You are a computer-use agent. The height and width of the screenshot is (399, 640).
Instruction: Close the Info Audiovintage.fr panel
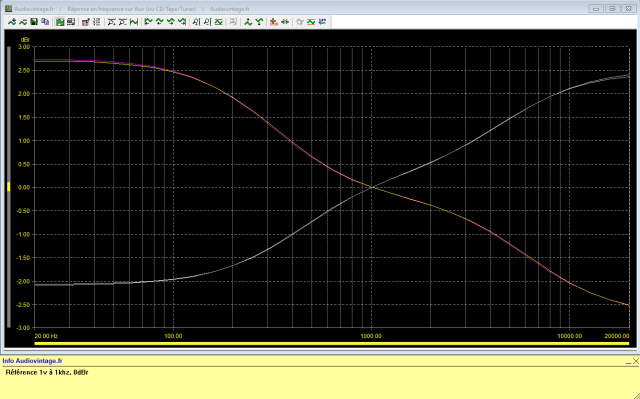tap(636, 361)
